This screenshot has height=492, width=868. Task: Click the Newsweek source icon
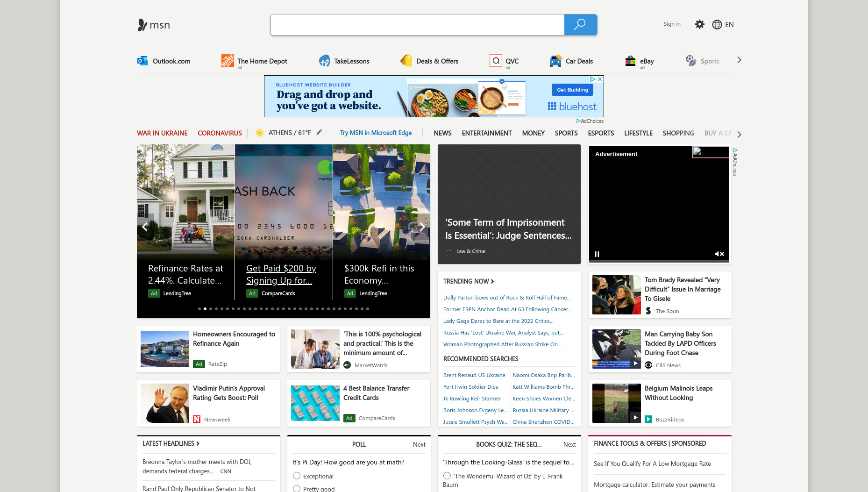click(197, 419)
